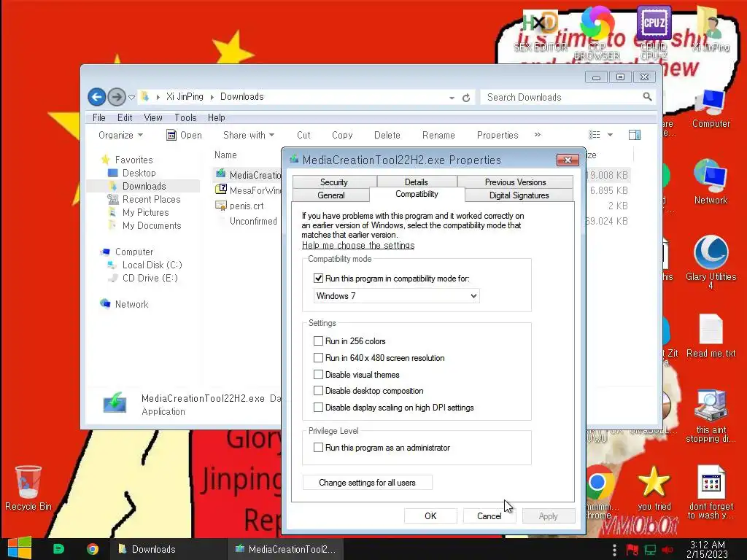The height and width of the screenshot is (560, 747).
Task: Open the Computer desktop icon
Action: pos(711,108)
